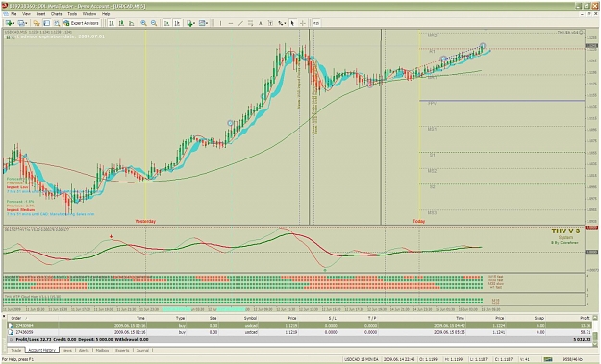
Task: Select the Text tool (A)
Action: pos(261,23)
